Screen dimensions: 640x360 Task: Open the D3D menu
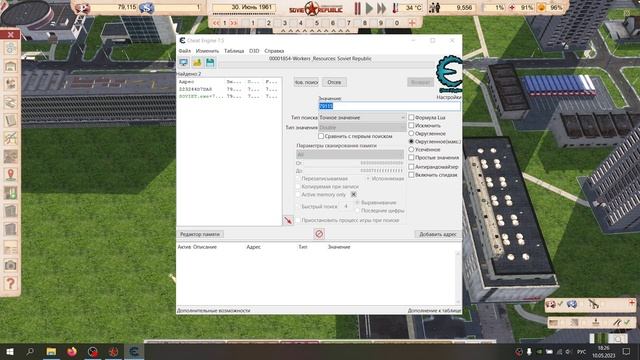254,51
